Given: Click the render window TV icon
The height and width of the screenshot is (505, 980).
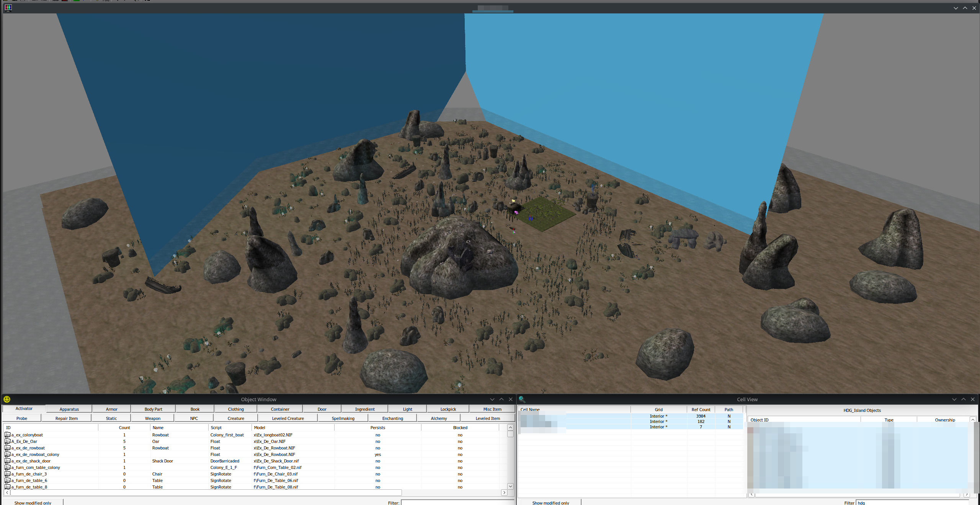Looking at the screenshot, I should 8,8.
